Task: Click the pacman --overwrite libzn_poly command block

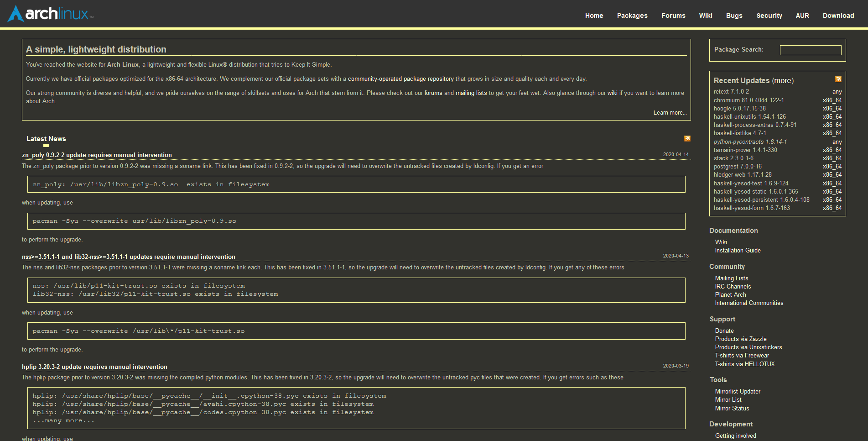Action: (356, 221)
